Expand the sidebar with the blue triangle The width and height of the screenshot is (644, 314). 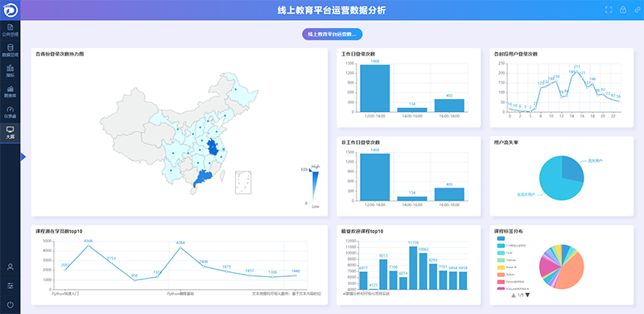pyautogui.click(x=23, y=156)
